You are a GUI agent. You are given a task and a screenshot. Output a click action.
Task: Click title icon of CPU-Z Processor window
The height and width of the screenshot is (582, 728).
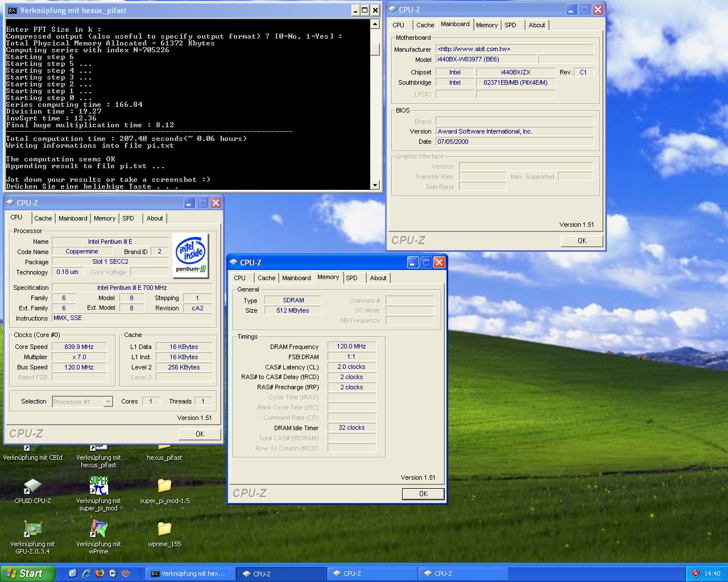pyautogui.click(x=10, y=203)
